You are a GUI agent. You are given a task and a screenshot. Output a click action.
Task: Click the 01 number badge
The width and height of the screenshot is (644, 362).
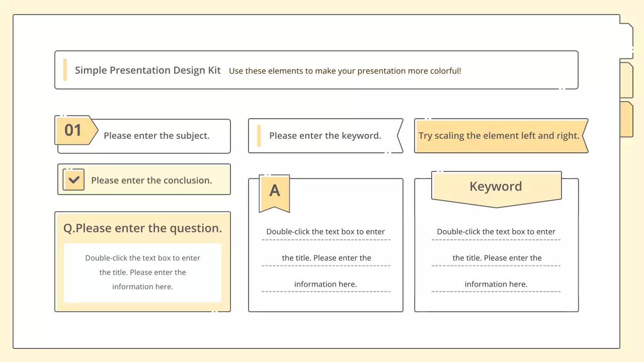(x=73, y=130)
